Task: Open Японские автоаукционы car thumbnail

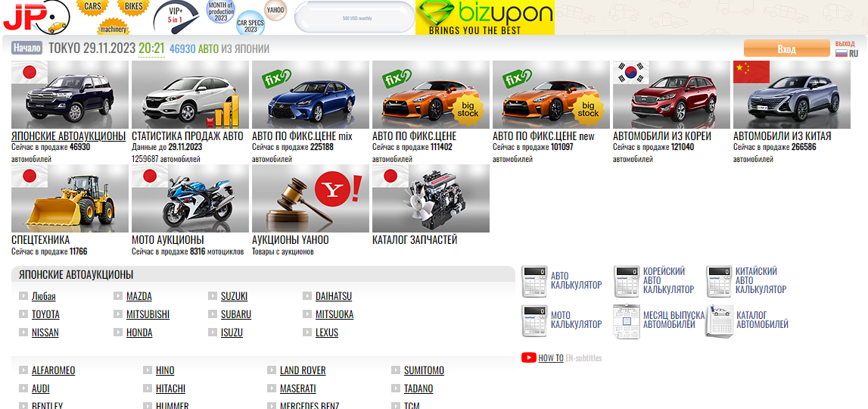Action: pos(70,95)
